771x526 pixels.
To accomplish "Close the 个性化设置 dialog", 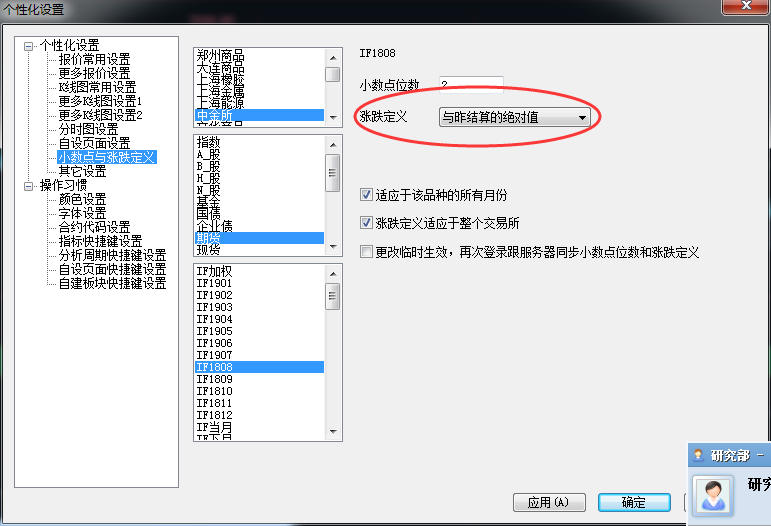I will [x=746, y=5].
